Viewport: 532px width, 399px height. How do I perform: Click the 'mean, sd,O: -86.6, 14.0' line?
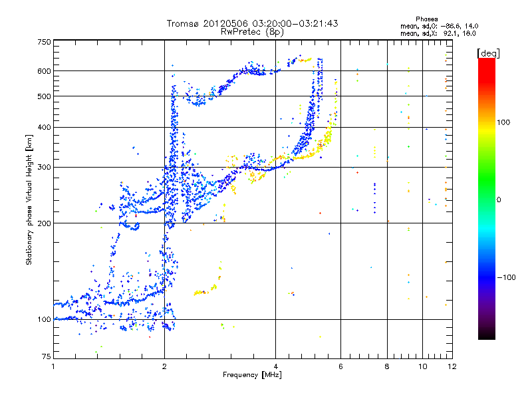(440, 26)
